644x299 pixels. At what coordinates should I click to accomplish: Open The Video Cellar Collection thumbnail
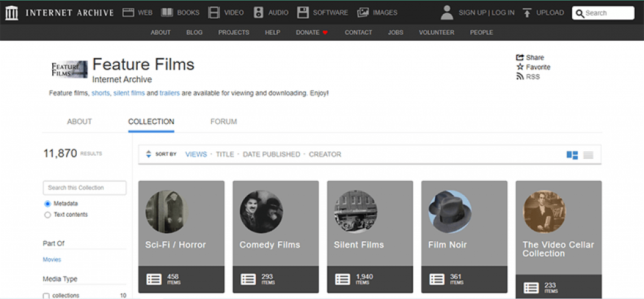pyautogui.click(x=544, y=212)
